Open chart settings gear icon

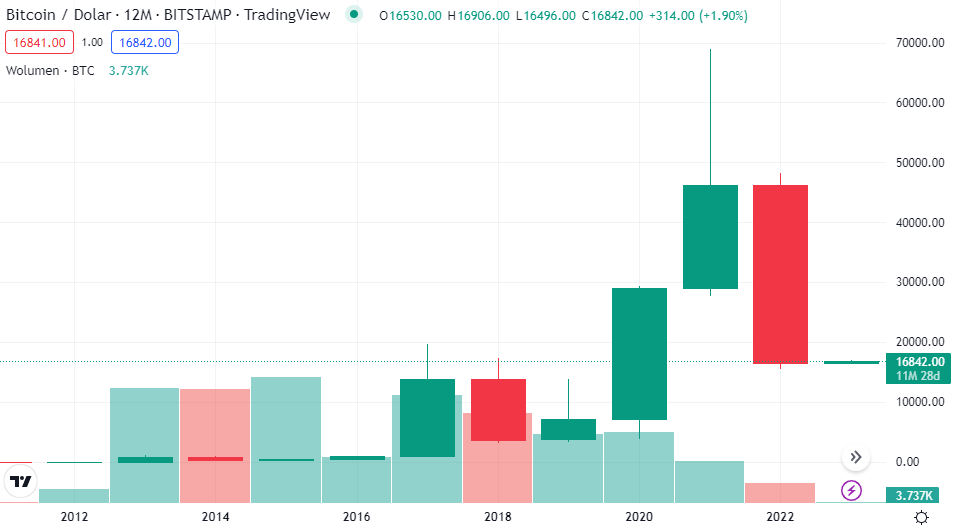tap(921, 517)
